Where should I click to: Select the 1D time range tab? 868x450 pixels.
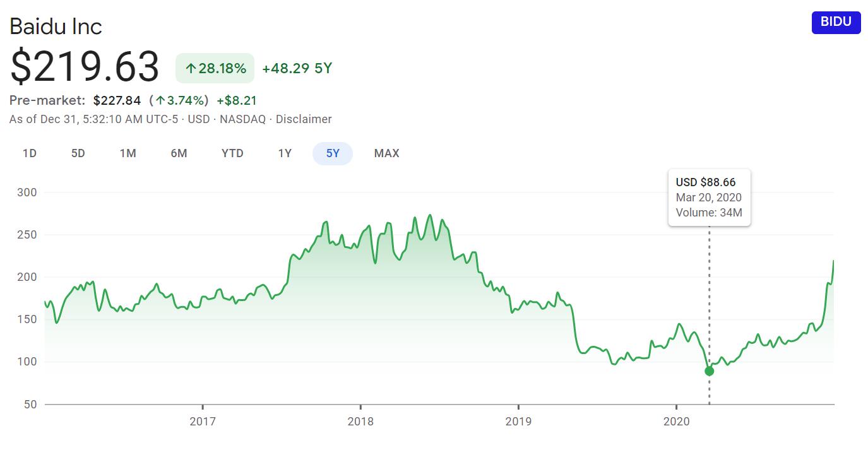[30, 153]
